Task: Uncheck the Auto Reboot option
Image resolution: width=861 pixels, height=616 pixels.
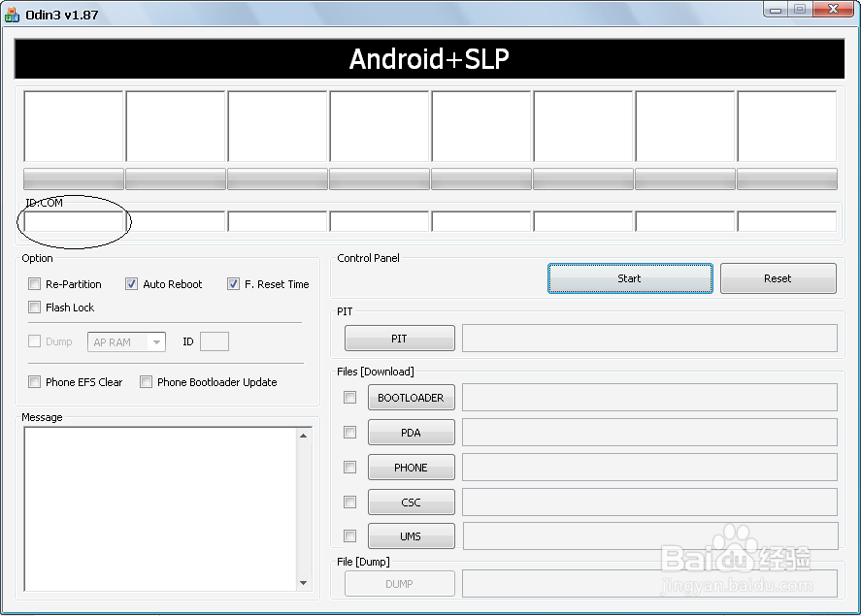Action: tap(132, 284)
